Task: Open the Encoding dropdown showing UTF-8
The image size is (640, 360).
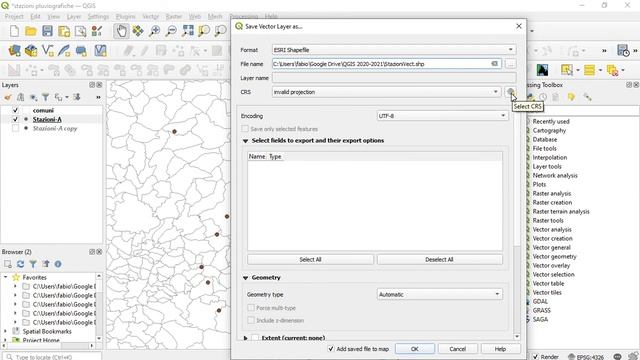Action: [x=442, y=116]
